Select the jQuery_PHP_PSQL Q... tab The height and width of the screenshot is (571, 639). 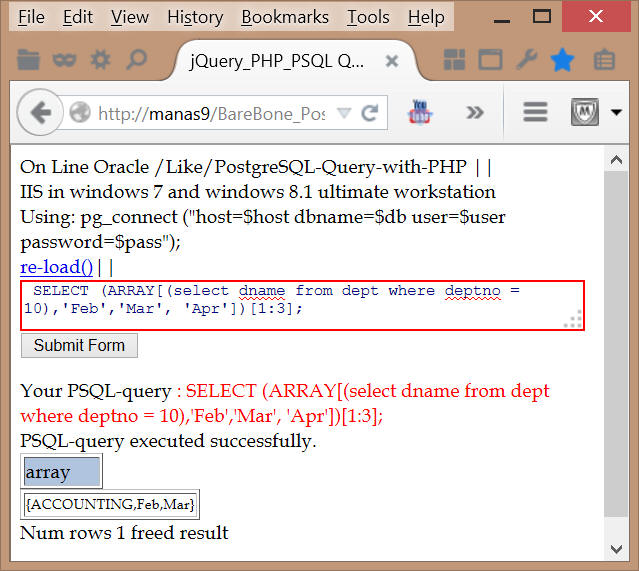(293, 61)
